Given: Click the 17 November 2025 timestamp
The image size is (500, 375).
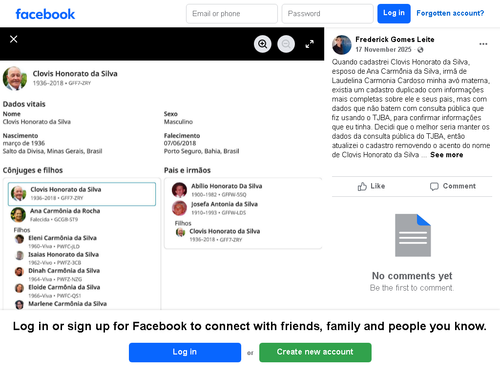Looking at the screenshot, I should point(383,50).
